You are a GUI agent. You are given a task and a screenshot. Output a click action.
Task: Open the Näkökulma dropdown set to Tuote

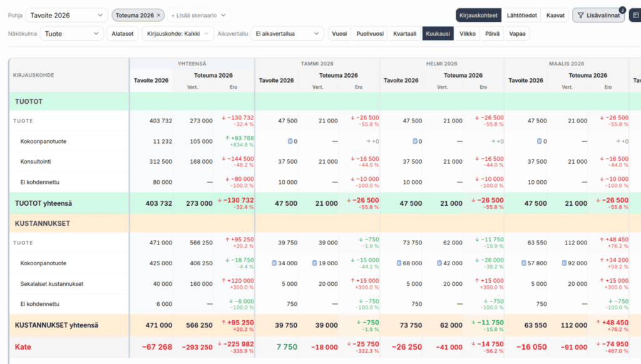pos(71,34)
